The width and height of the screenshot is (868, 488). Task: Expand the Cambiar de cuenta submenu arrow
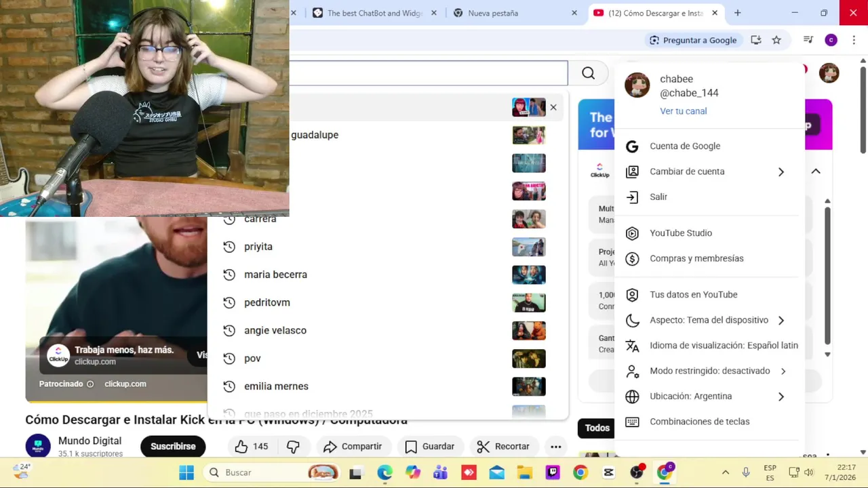(781, 172)
